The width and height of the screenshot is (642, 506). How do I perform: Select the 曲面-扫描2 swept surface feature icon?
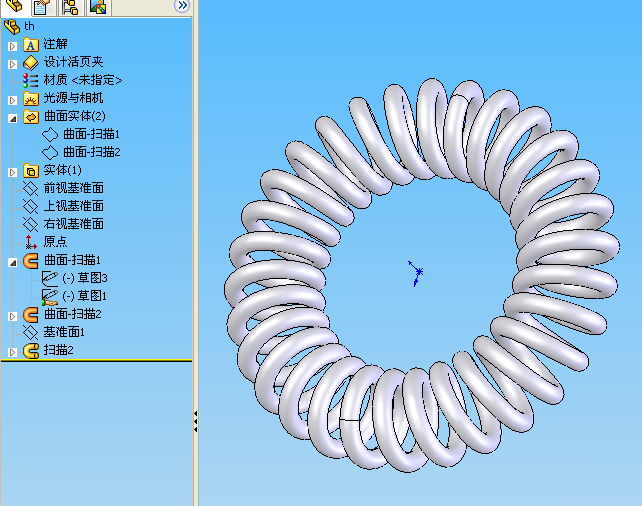(31, 314)
